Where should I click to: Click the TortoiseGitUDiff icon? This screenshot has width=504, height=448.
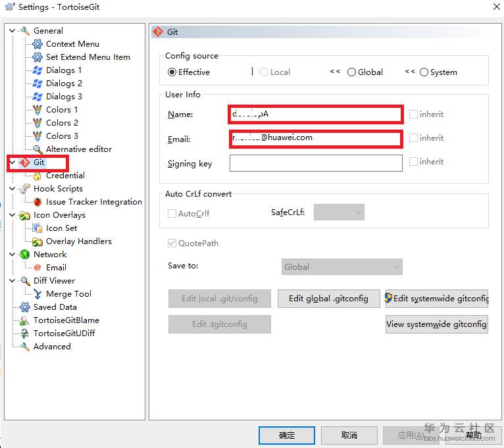(x=25, y=334)
